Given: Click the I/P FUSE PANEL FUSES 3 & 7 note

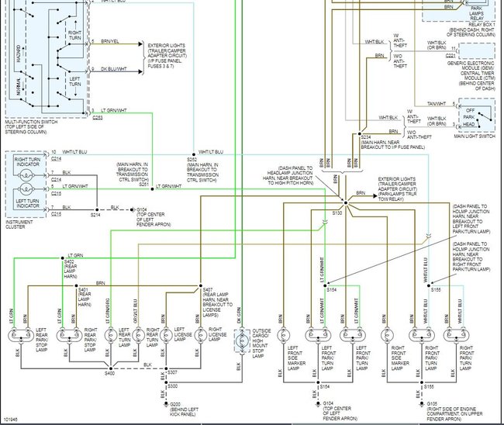Looking at the screenshot, I should [165, 64].
